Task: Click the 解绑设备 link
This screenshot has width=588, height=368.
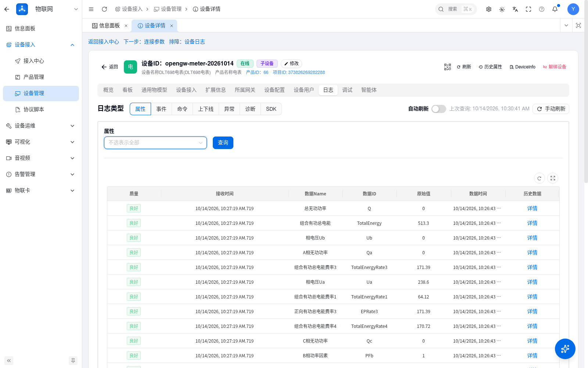Action: 555,67
